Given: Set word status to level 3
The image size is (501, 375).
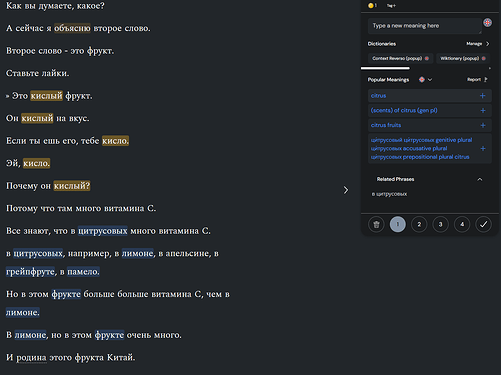Looking at the screenshot, I should pyautogui.click(x=440, y=224).
